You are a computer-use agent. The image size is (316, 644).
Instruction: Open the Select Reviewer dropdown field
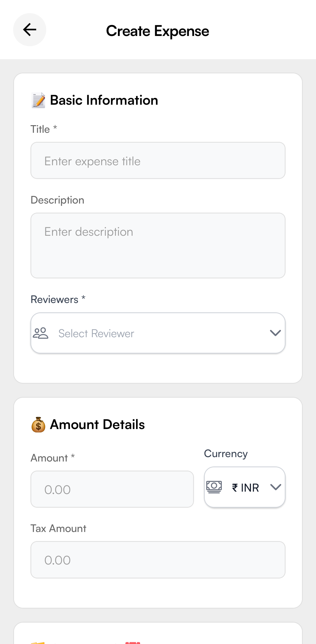tap(158, 333)
